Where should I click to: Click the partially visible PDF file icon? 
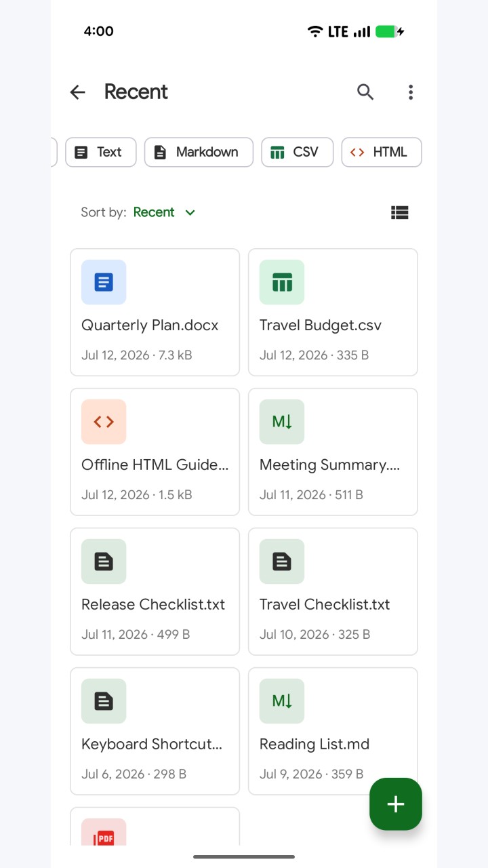click(x=104, y=832)
